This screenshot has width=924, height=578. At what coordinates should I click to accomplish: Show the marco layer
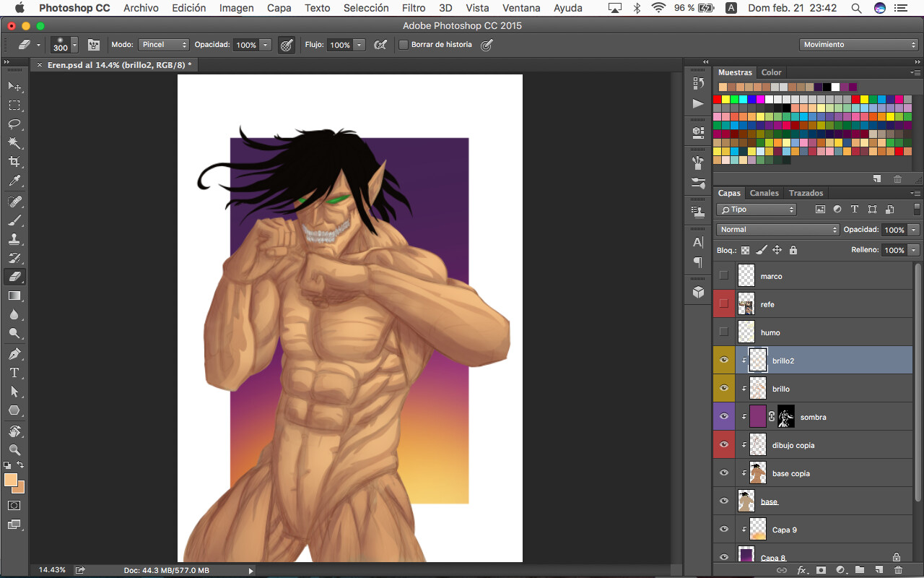tap(724, 276)
